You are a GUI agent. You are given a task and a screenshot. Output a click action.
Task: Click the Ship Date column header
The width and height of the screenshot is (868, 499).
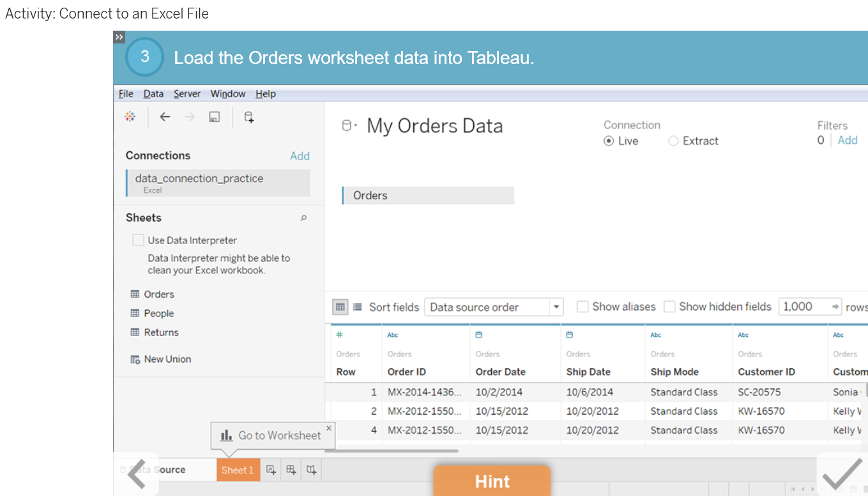588,372
